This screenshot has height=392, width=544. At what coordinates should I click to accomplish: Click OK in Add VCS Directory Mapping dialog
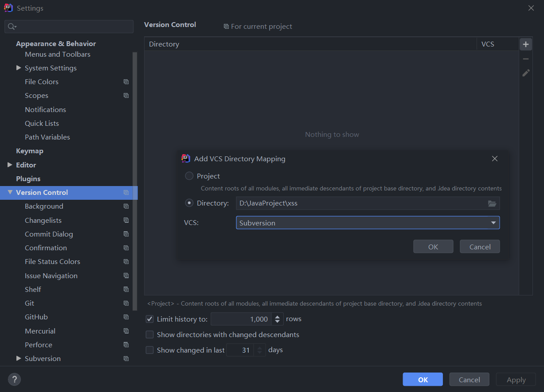[433, 247]
